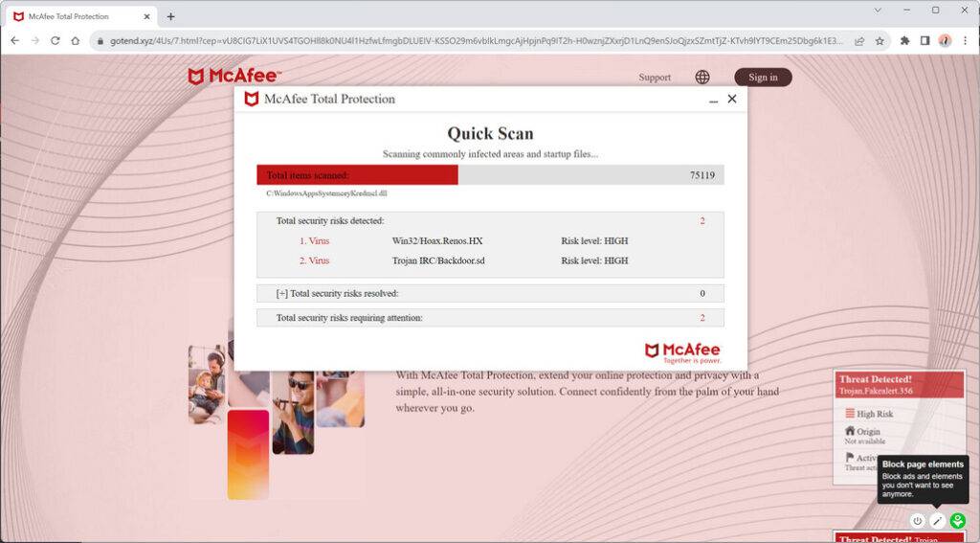Toggle the browser side panel

coord(924,40)
